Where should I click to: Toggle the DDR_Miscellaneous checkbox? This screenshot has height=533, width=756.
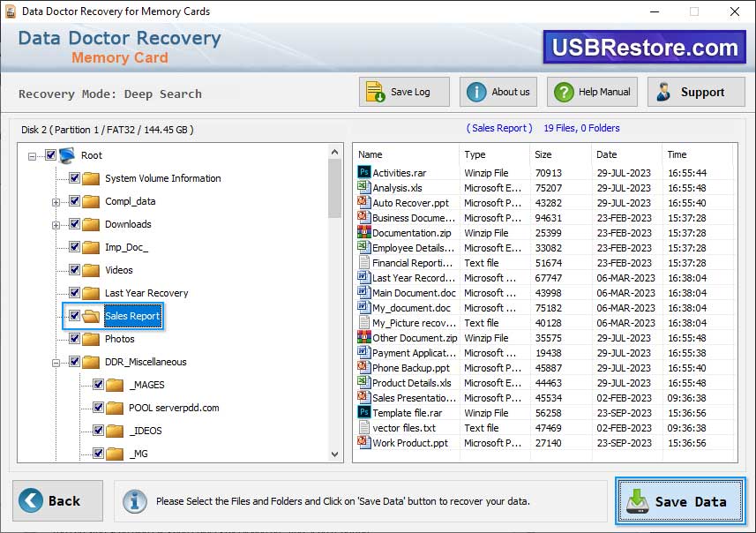pyautogui.click(x=74, y=361)
